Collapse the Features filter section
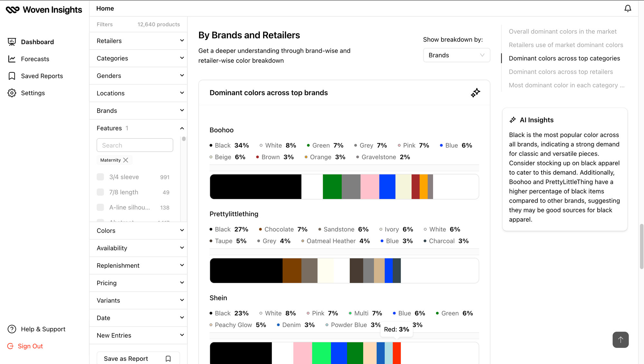 click(138, 128)
